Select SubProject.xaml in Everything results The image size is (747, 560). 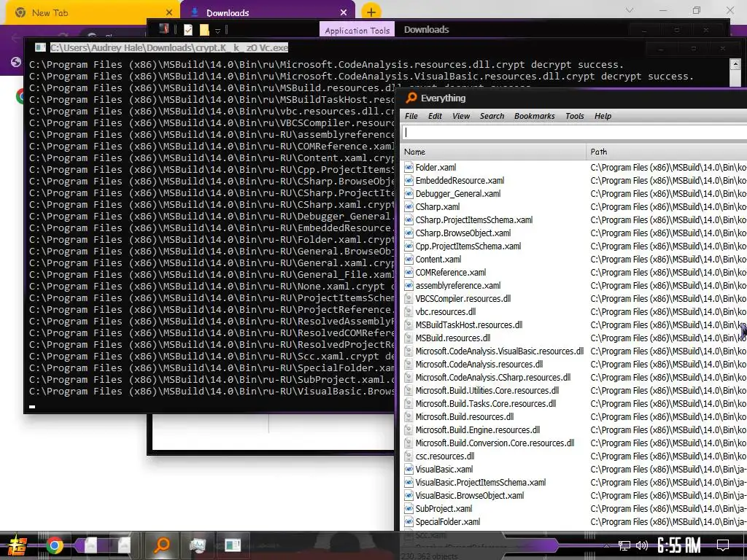pos(444,508)
